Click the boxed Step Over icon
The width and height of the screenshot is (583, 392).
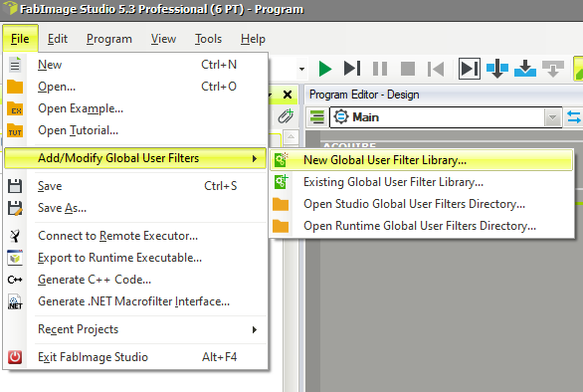coord(470,69)
